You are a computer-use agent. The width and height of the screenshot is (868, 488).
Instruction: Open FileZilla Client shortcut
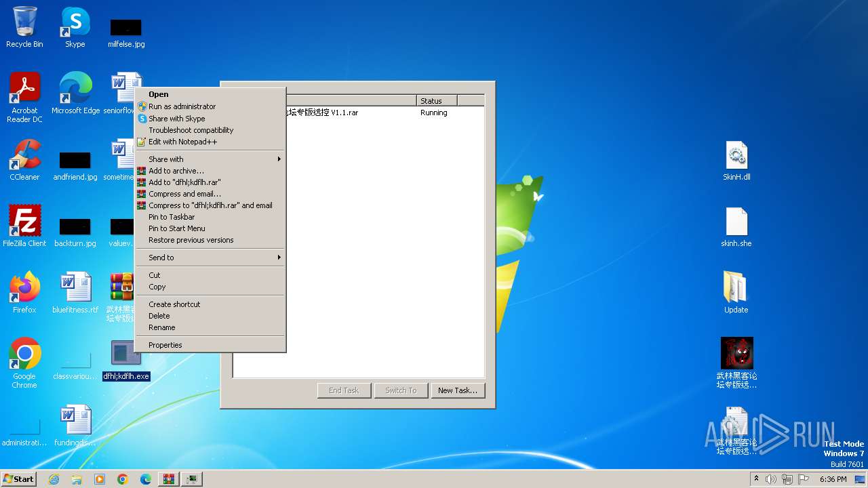click(24, 226)
